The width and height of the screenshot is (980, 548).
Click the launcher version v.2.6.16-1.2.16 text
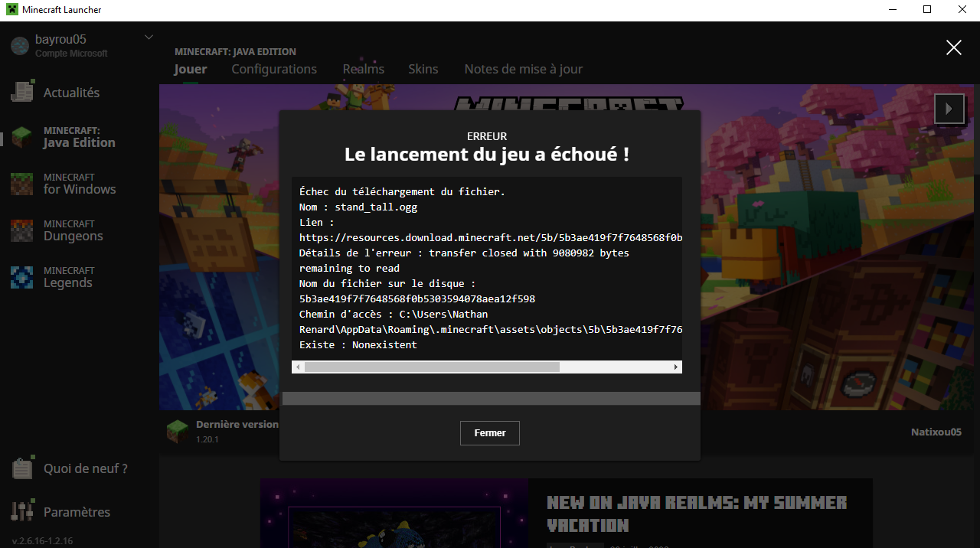point(42,540)
